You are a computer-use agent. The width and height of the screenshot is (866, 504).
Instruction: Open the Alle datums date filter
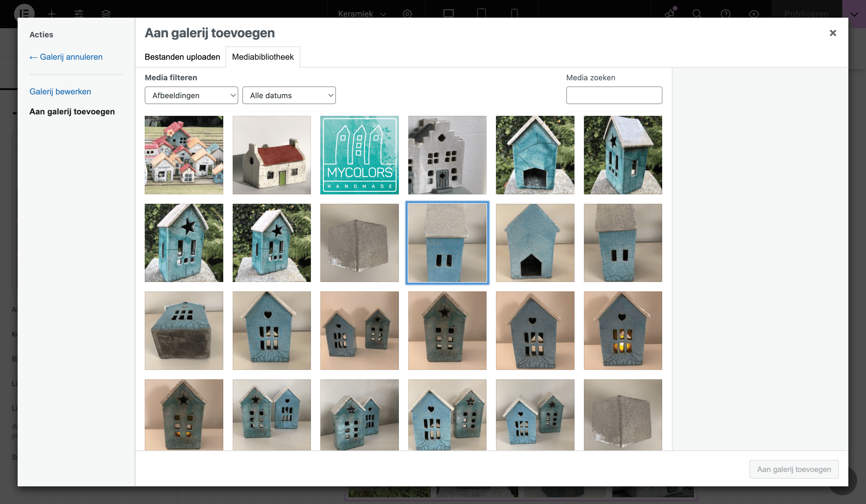click(x=289, y=95)
